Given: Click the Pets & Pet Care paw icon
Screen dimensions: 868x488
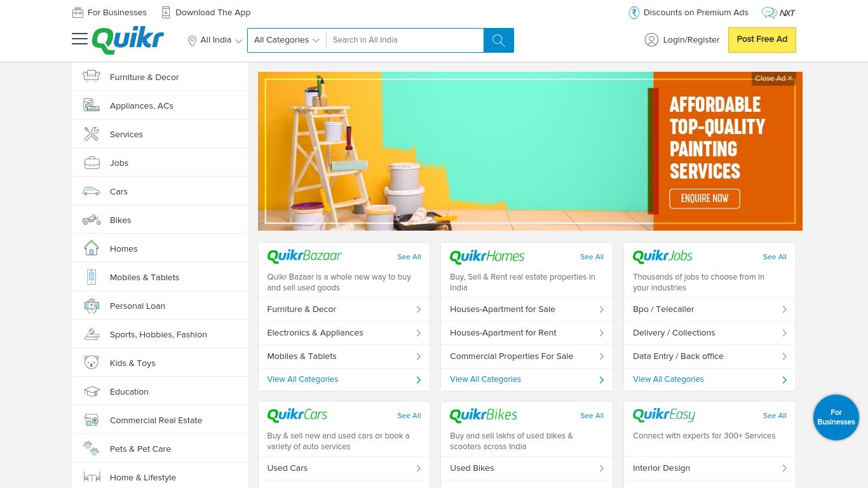Looking at the screenshot, I should tap(92, 449).
